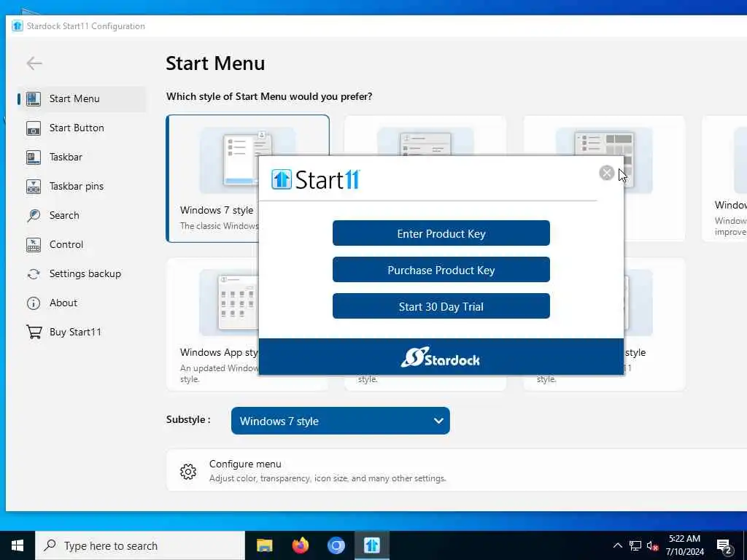Launch Chrome from the taskbar
This screenshot has height=560, width=747.
click(x=336, y=545)
